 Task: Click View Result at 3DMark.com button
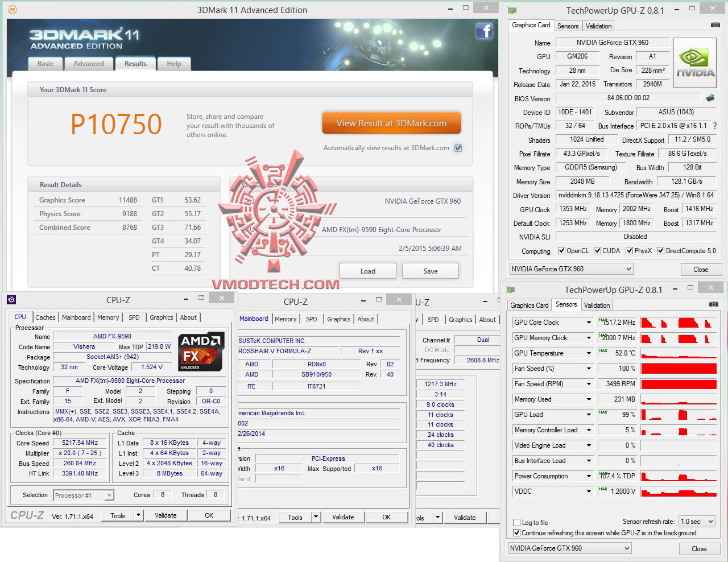[x=391, y=123]
